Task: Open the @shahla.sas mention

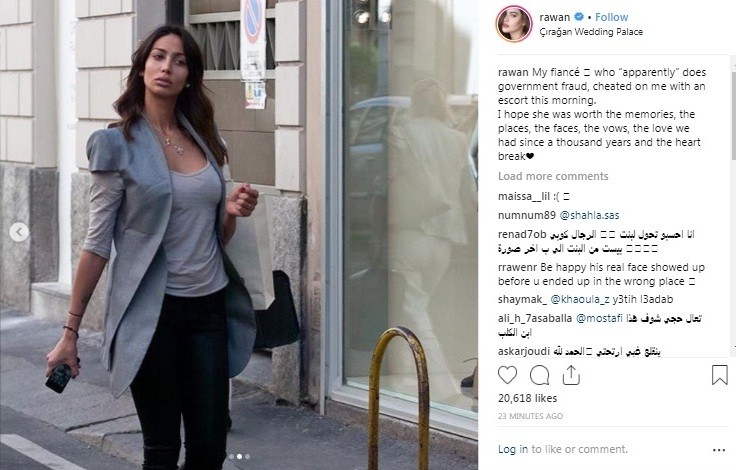Action: point(589,215)
